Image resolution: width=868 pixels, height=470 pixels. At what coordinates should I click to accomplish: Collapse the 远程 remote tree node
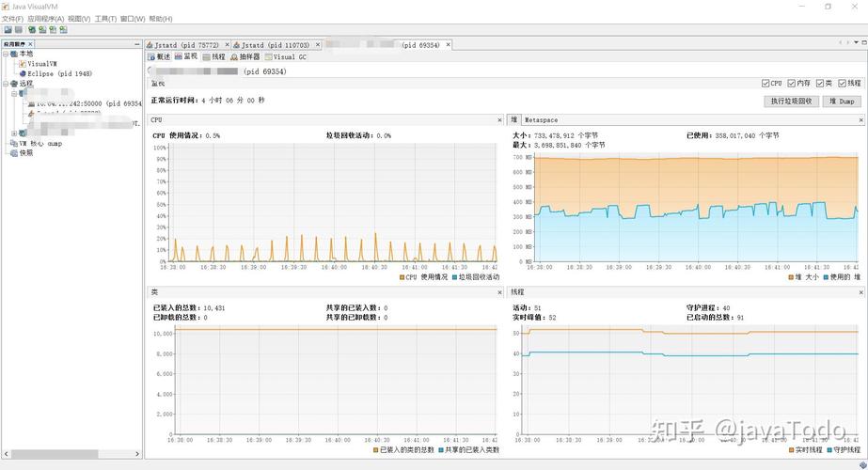[x=6, y=83]
